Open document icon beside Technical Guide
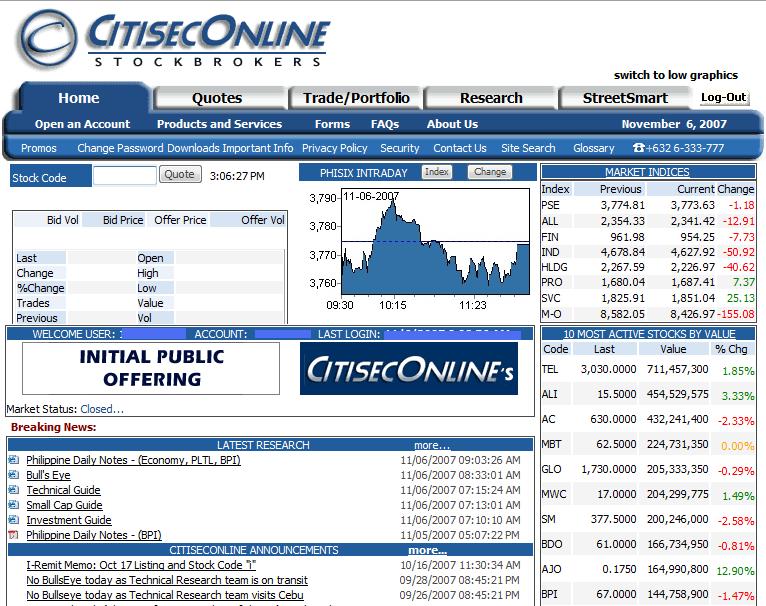The height and width of the screenshot is (606, 766). [x=14, y=490]
